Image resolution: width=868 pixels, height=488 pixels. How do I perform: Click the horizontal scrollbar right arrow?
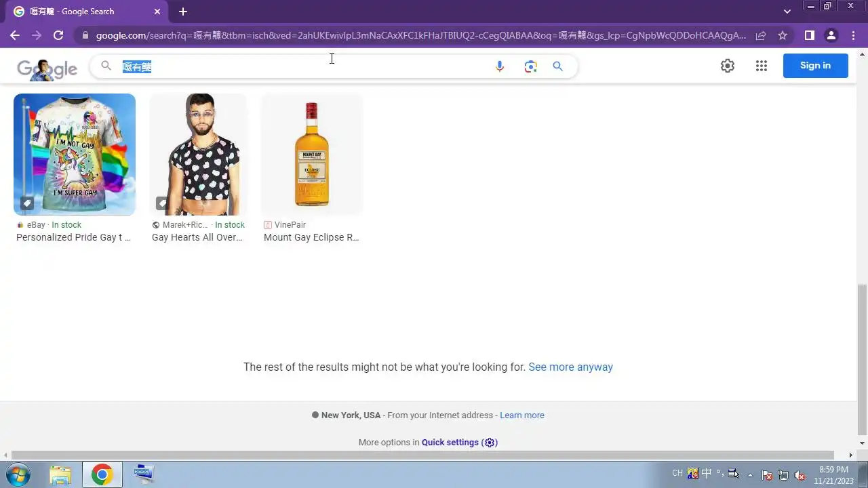coord(851,455)
